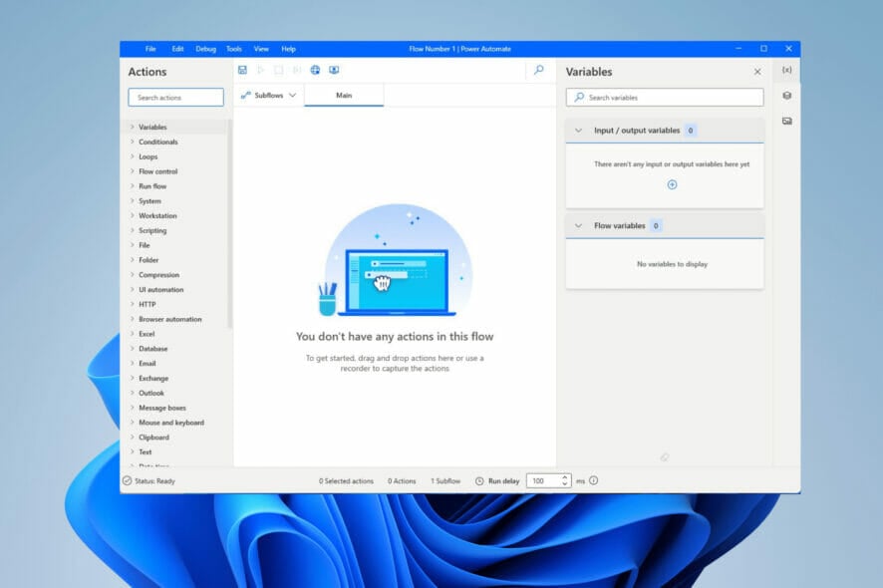Screen dimensions: 883x588
Task: Close the Variables pane
Action: click(x=757, y=71)
